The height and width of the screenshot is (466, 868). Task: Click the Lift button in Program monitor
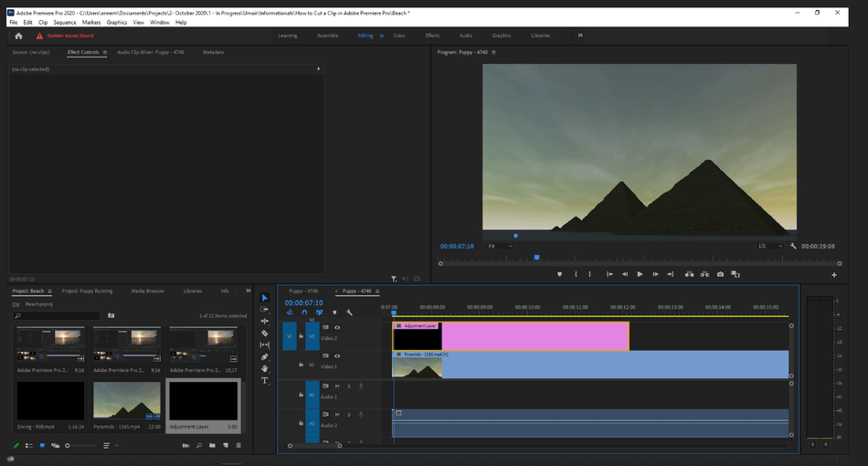point(689,274)
